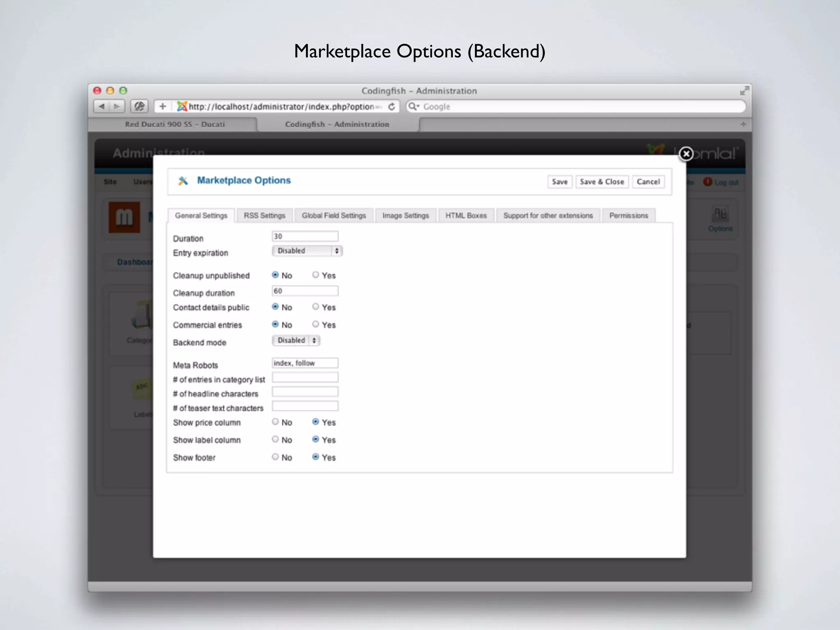Open HTML Boxes tab
The height and width of the screenshot is (630, 840).
point(466,216)
